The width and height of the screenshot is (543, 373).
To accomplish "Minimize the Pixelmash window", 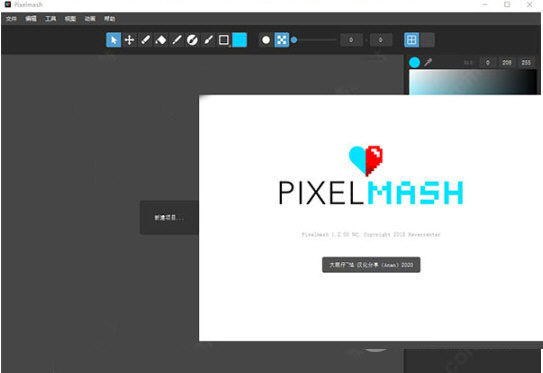I will pos(485,5).
